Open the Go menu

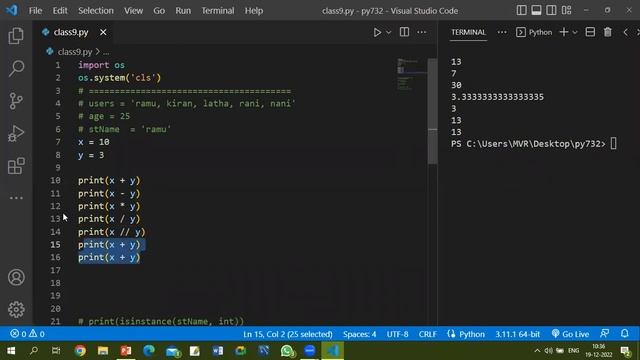159,11
